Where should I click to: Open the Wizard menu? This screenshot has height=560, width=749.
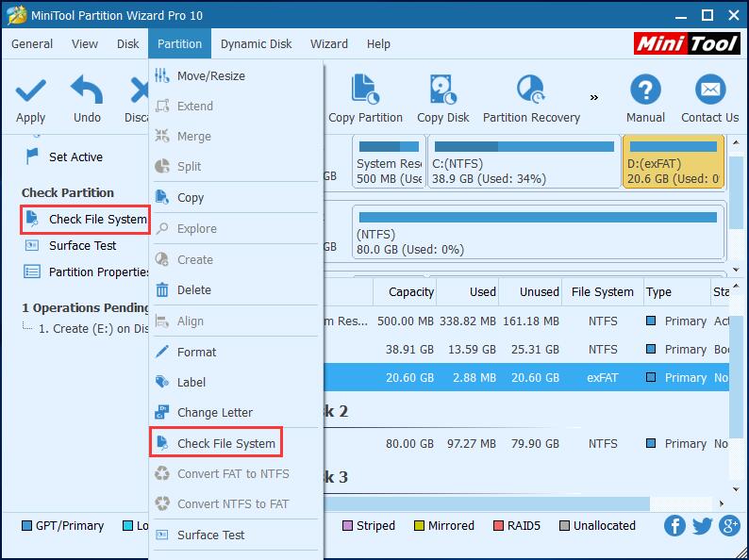[x=329, y=44]
